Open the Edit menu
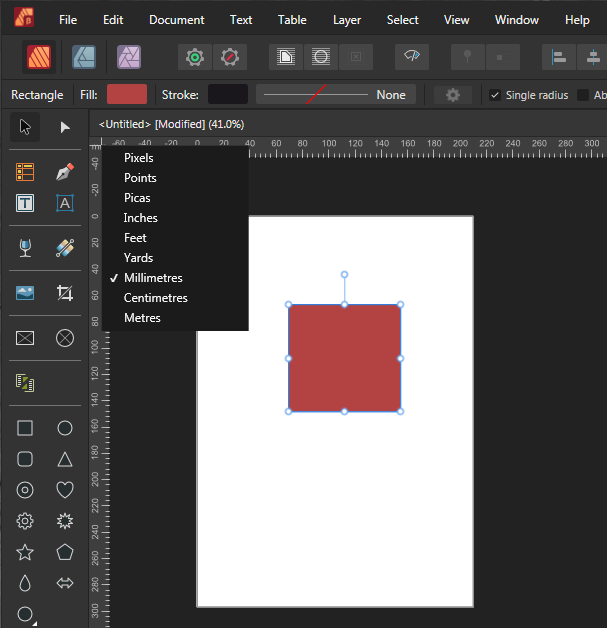Viewport: 607px width, 628px height. click(x=113, y=20)
